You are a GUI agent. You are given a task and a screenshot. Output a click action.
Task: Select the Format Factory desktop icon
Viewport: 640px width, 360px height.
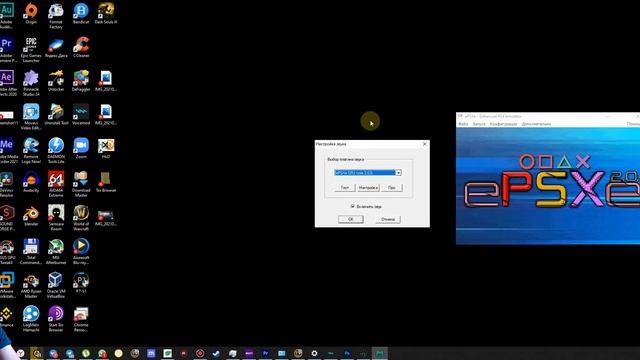(x=56, y=16)
